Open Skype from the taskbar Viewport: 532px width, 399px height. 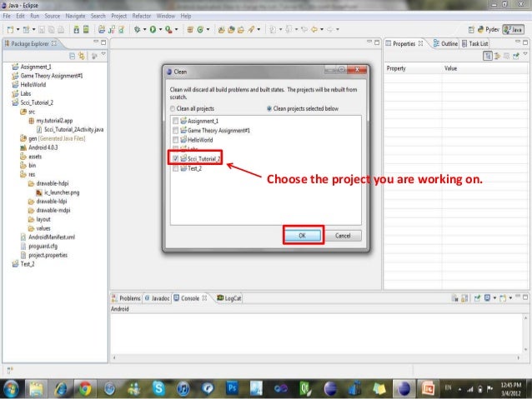coord(158,388)
